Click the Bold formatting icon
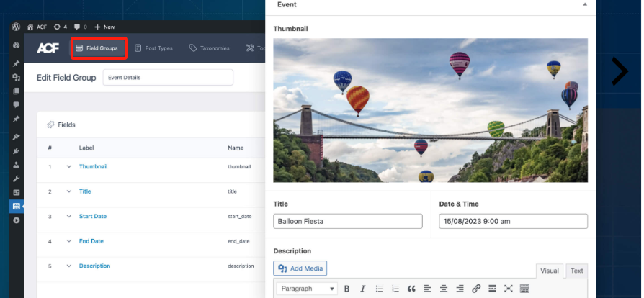This screenshot has width=644, height=298. point(346,289)
